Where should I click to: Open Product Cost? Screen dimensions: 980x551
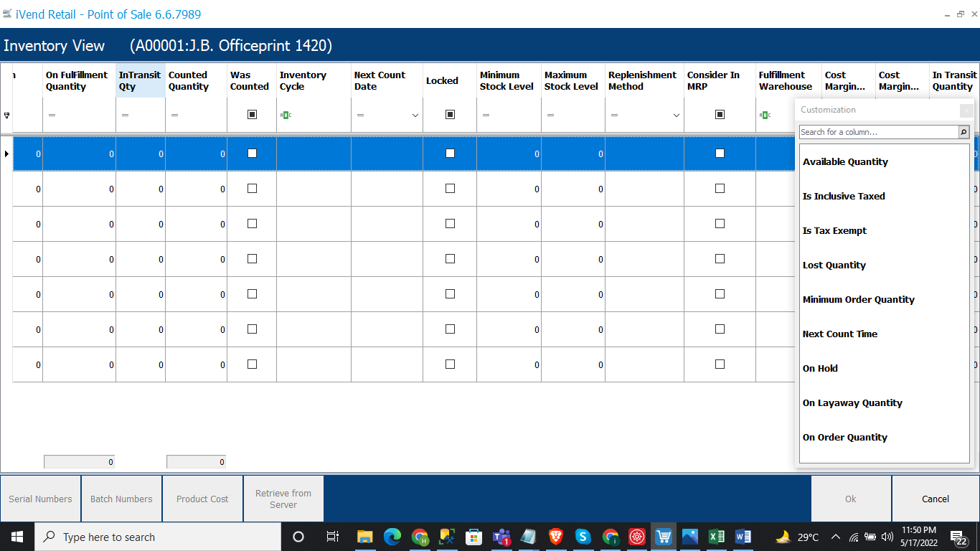point(202,499)
